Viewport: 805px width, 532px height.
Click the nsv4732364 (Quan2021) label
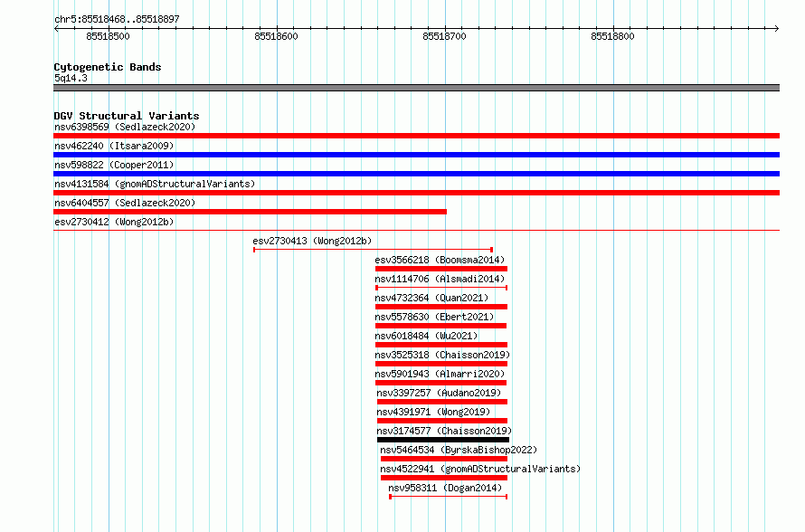coord(431,298)
